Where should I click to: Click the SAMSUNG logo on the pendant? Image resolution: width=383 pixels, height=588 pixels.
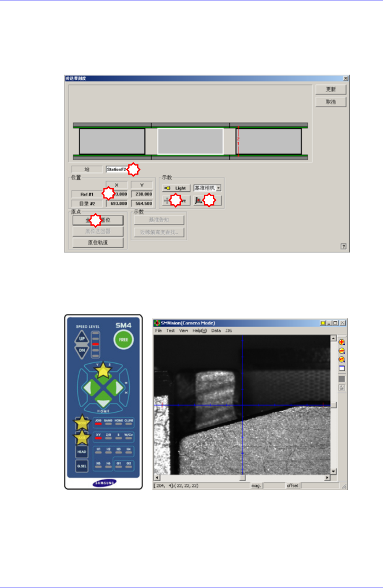pyautogui.click(x=104, y=483)
